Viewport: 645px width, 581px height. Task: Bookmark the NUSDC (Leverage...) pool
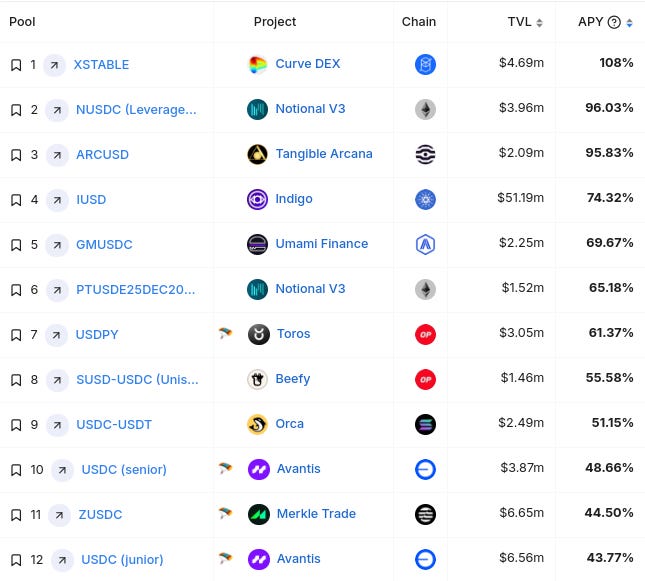point(16,110)
